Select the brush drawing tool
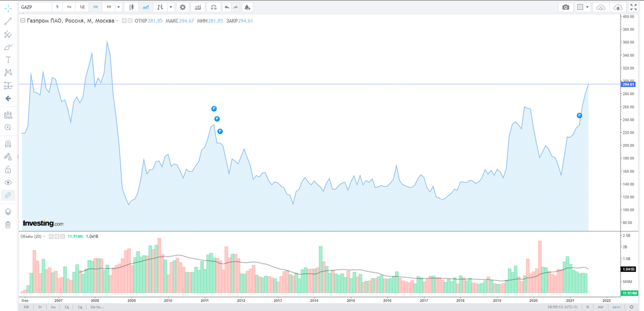 pos(8,47)
